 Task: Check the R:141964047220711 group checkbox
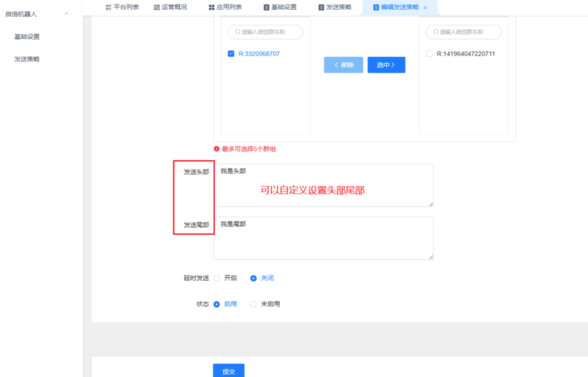point(429,54)
